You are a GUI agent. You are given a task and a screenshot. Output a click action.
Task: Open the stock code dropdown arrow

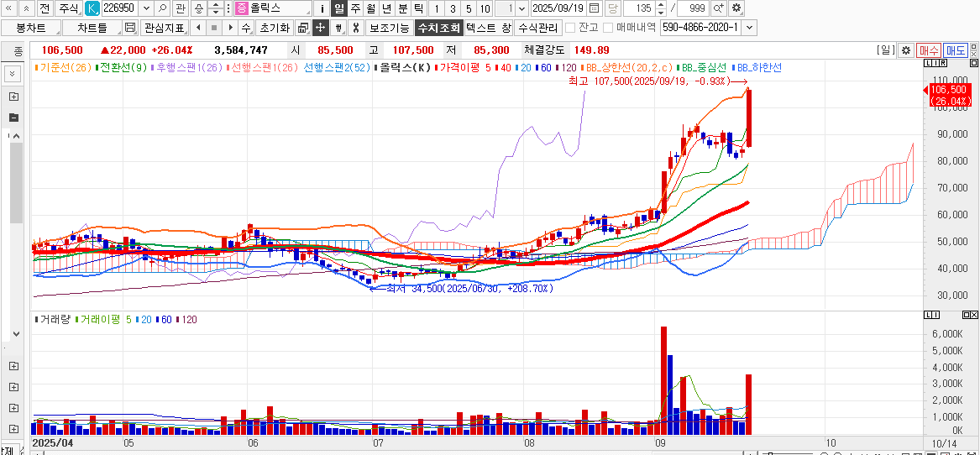click(146, 8)
